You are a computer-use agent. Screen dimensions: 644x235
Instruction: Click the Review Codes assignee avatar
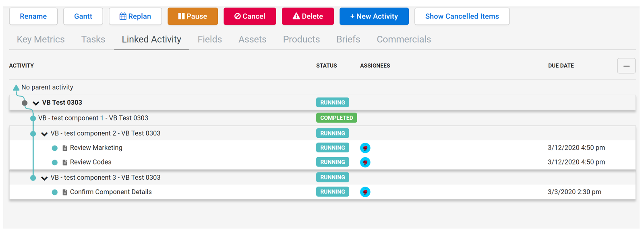pyautogui.click(x=365, y=162)
